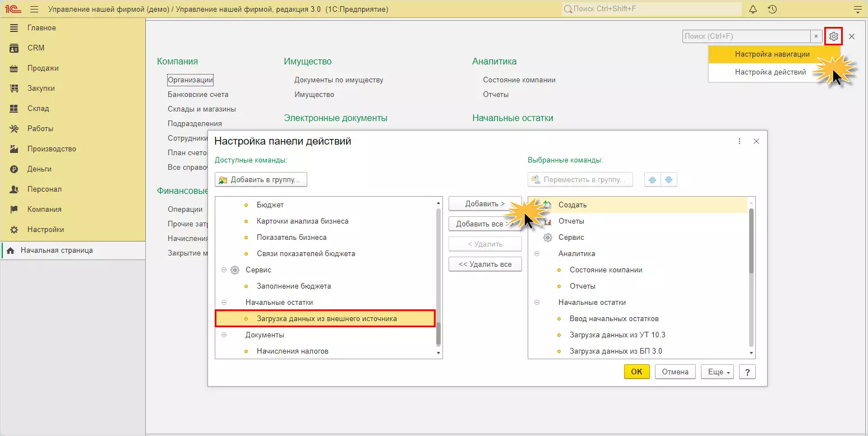Select Заполнение бюджета command
Screen dimensions: 868x436
[294, 286]
